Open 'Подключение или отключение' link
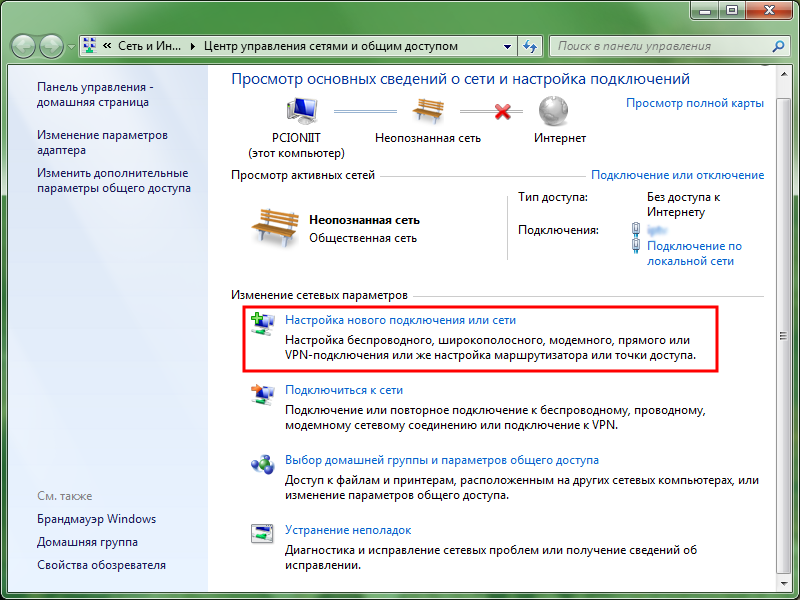 click(x=678, y=175)
